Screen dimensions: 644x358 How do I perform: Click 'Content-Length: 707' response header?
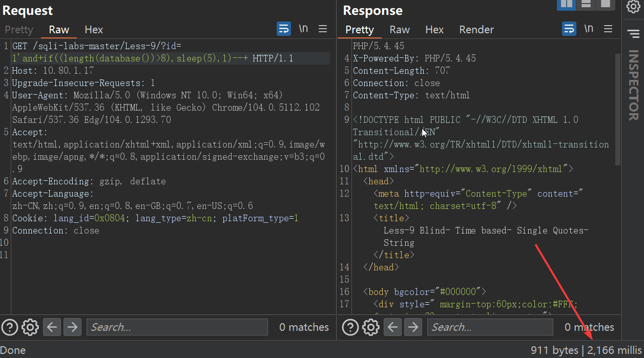[402, 71]
